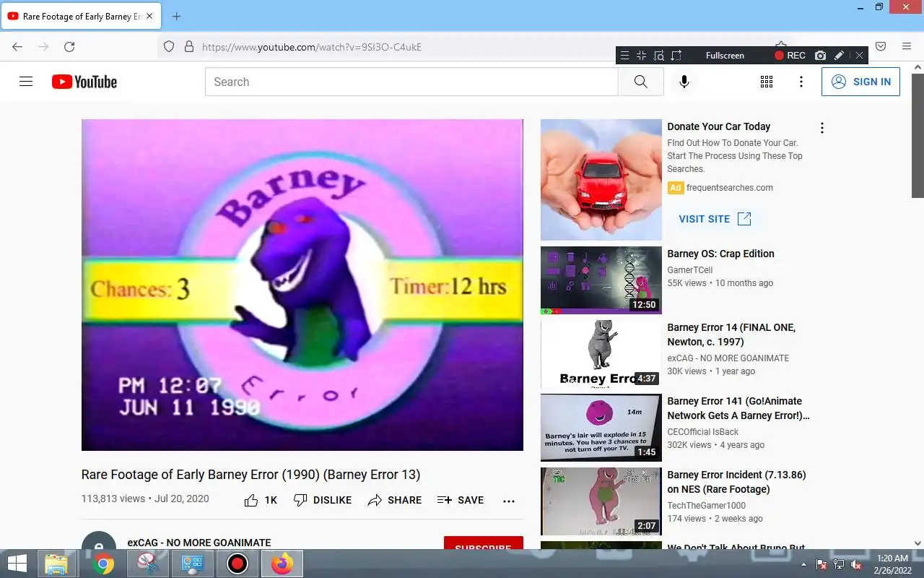The image size is (924, 578).
Task: Click the Dislike thumbs down button
Action: 323,500
